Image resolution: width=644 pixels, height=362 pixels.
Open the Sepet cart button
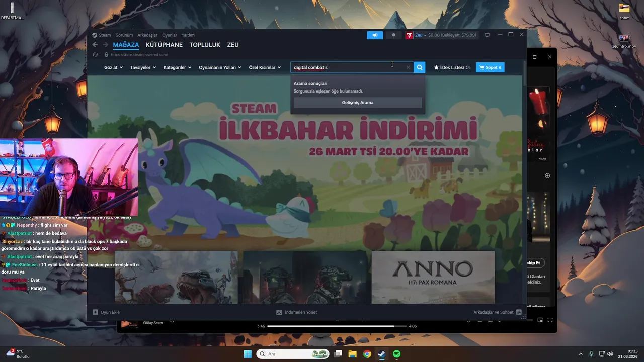(490, 67)
